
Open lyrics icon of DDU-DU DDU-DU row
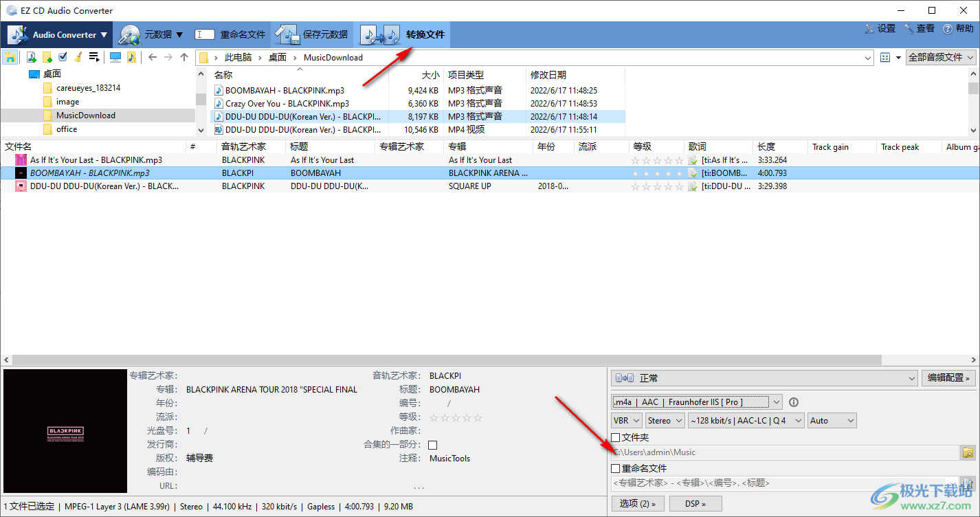[x=693, y=186]
